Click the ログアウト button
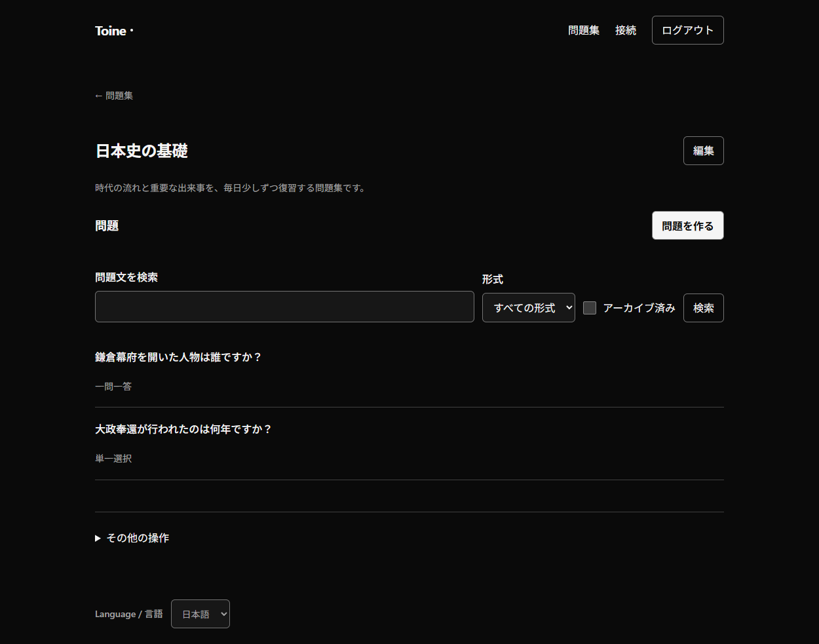This screenshot has width=819, height=644. (x=687, y=30)
